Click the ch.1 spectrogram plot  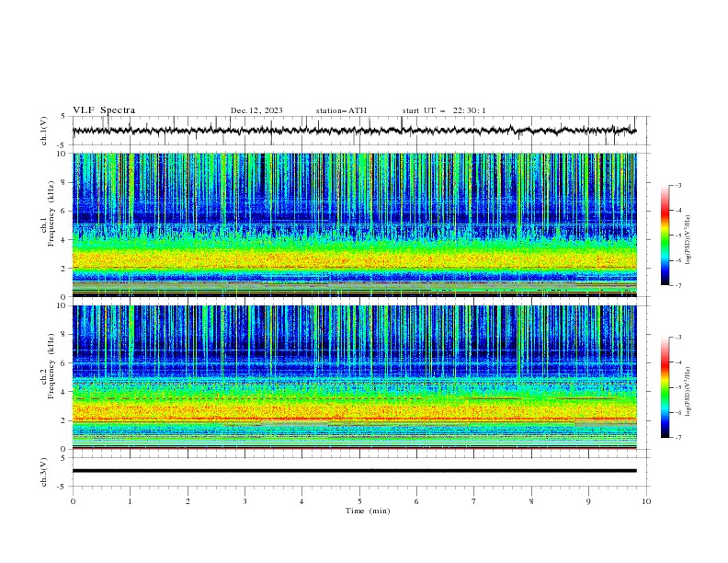354,224
